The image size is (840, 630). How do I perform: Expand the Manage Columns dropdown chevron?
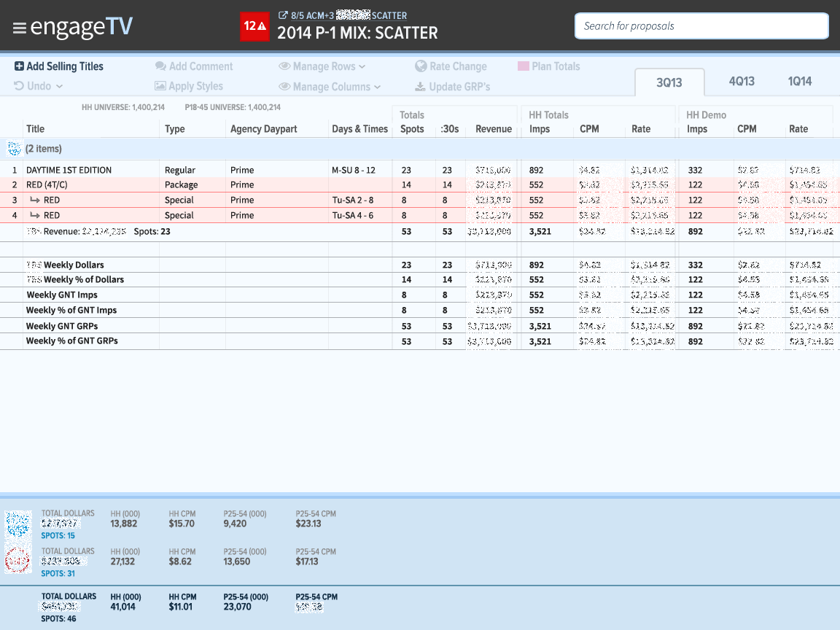point(377,87)
